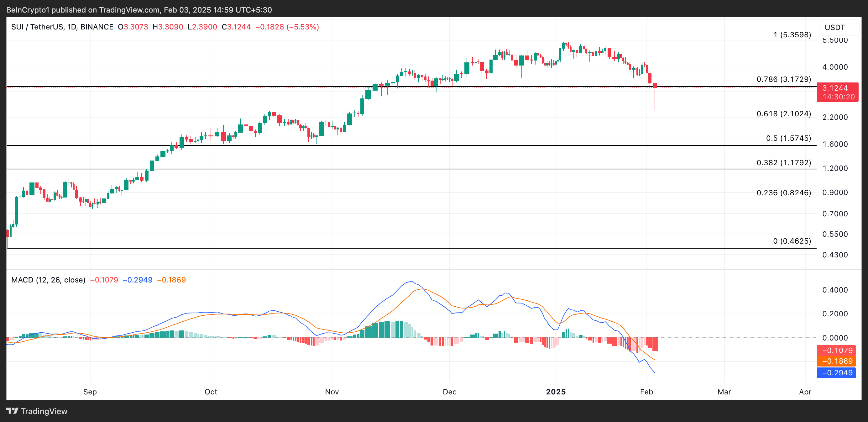Click the 2025 marker on the time axis

[556, 392]
